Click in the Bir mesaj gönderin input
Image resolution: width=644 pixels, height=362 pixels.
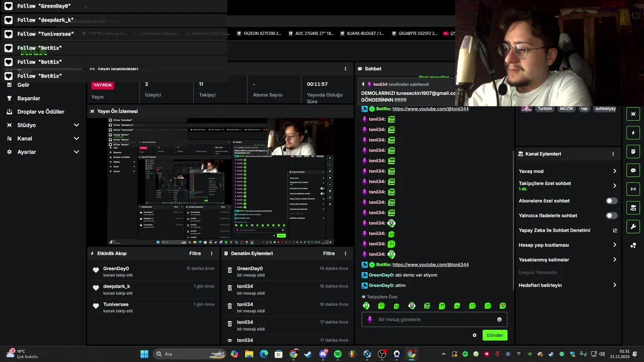(434, 319)
